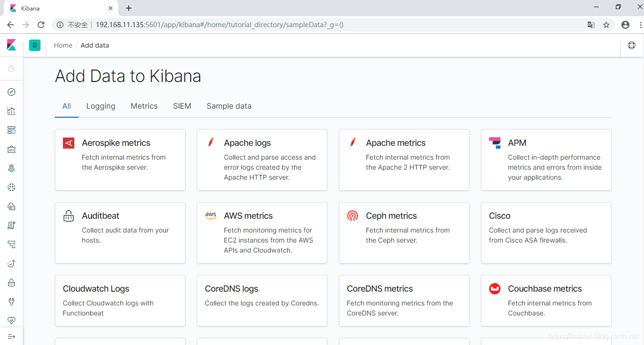Open the Chrome profile avatar
Screen dimensions: 644x345
625,25
